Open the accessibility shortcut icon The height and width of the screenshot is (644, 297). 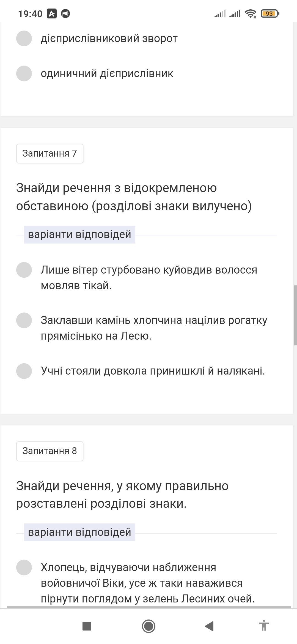pos(263,626)
